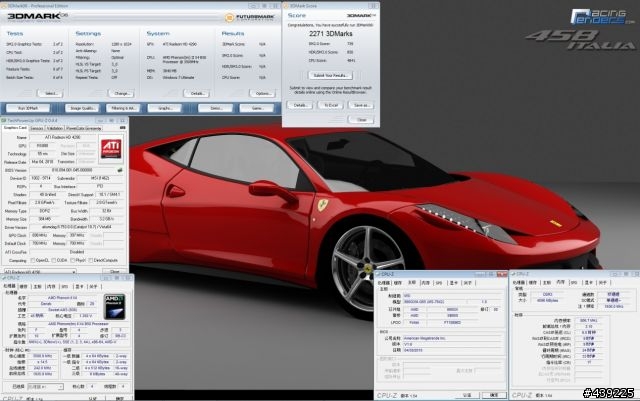Click the 3DMark logo in Score window
Screen dimensions: 640x401
(x=361, y=16)
